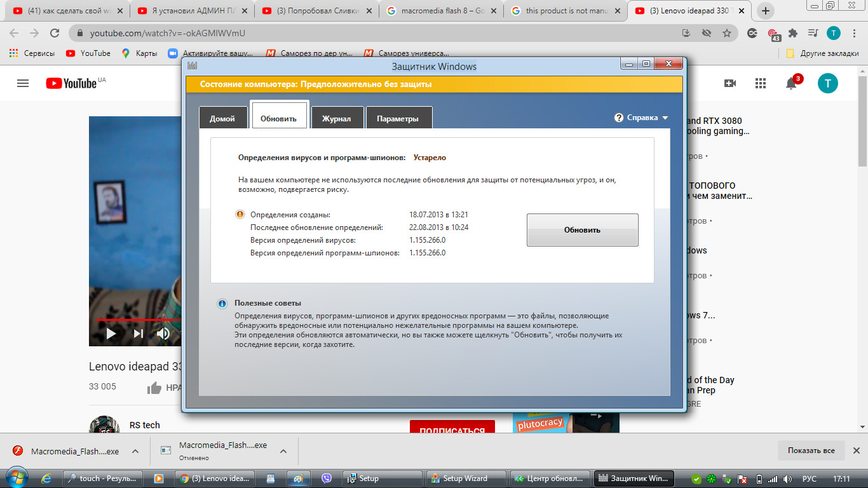Viewport: 868px width, 488px height.
Task: Open the Другие закладки bookmarks folder
Action: pos(822,53)
